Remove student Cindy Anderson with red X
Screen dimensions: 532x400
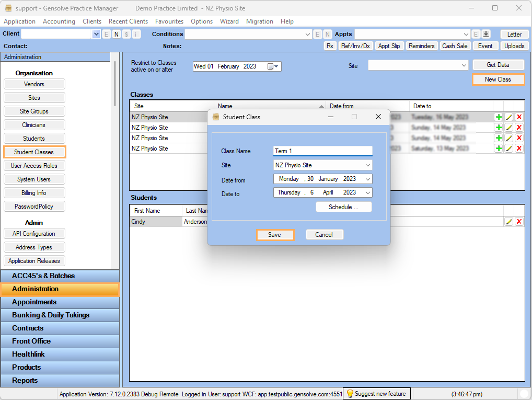519,222
